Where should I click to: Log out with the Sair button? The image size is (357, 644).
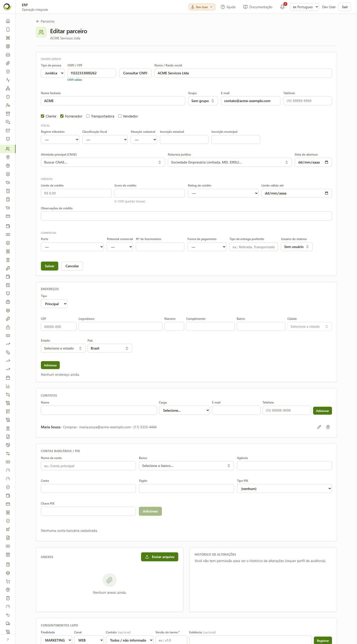click(x=345, y=7)
